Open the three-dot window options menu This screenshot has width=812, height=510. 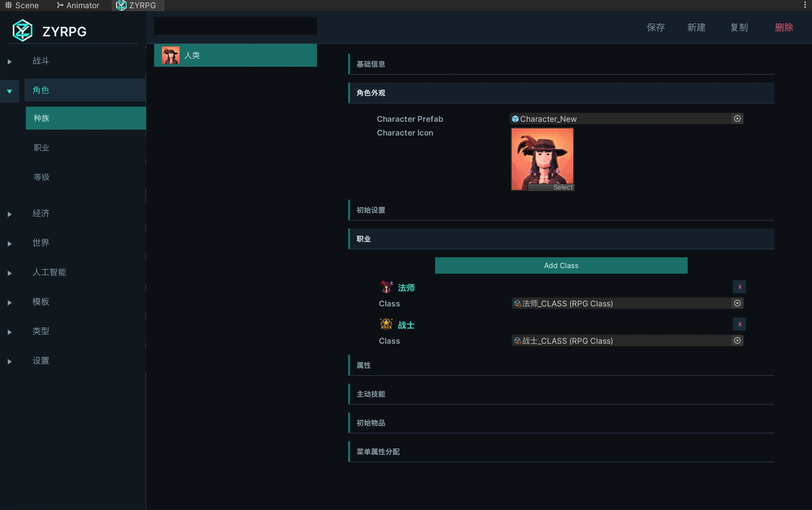click(805, 5)
